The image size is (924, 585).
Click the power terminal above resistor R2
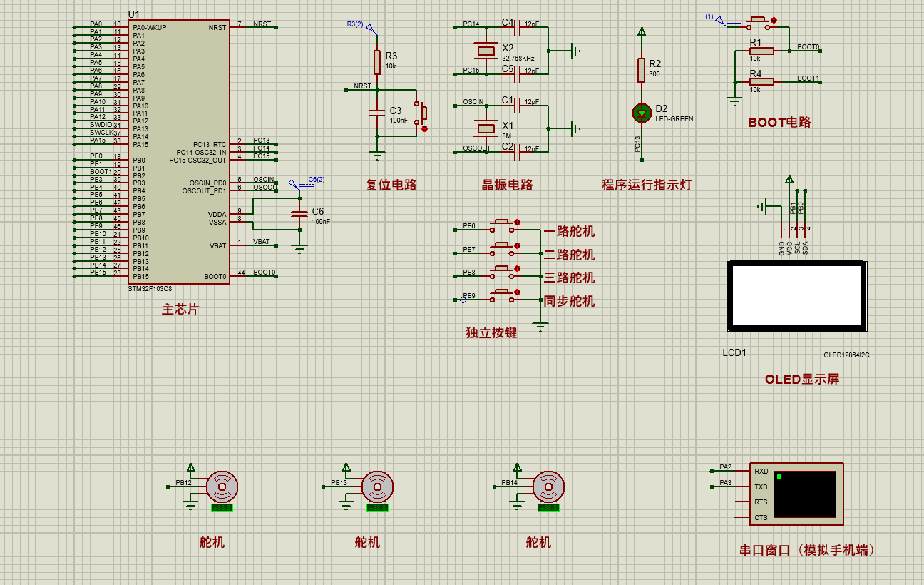[642, 32]
